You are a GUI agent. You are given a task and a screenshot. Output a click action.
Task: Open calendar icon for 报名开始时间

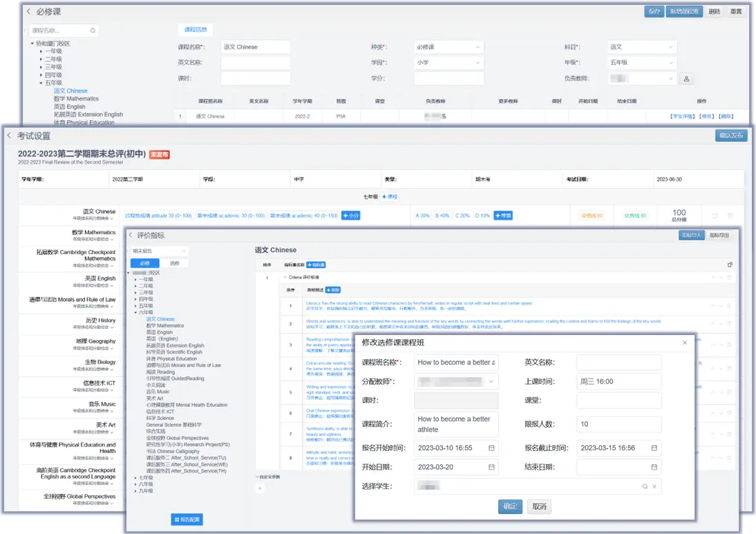tap(491, 448)
